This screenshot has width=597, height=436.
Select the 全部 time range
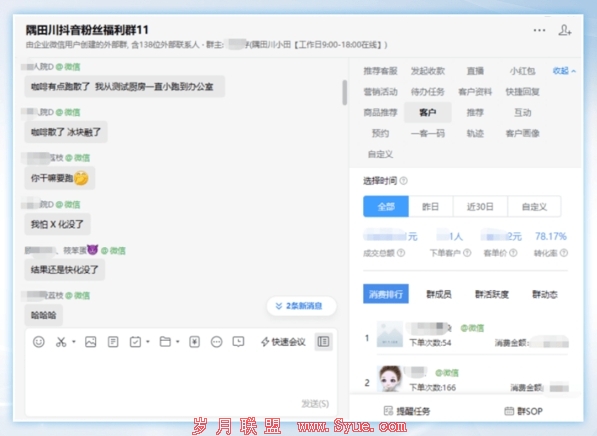(x=386, y=206)
